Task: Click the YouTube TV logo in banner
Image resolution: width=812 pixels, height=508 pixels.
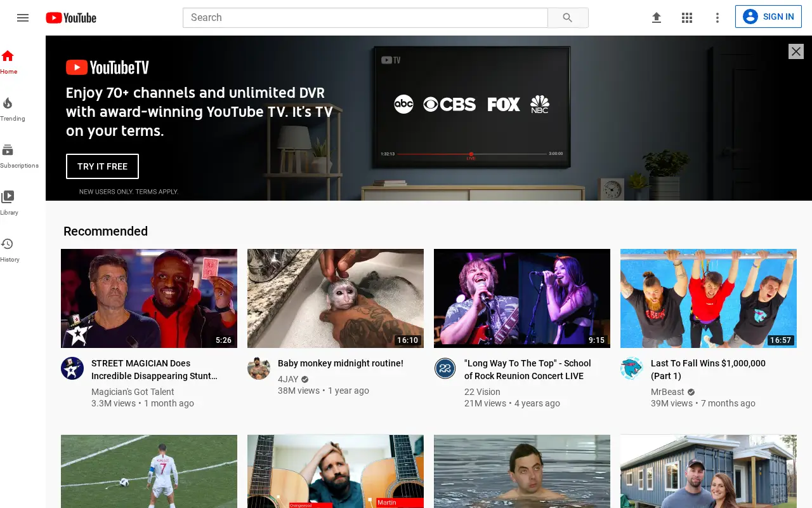Action: point(107,67)
